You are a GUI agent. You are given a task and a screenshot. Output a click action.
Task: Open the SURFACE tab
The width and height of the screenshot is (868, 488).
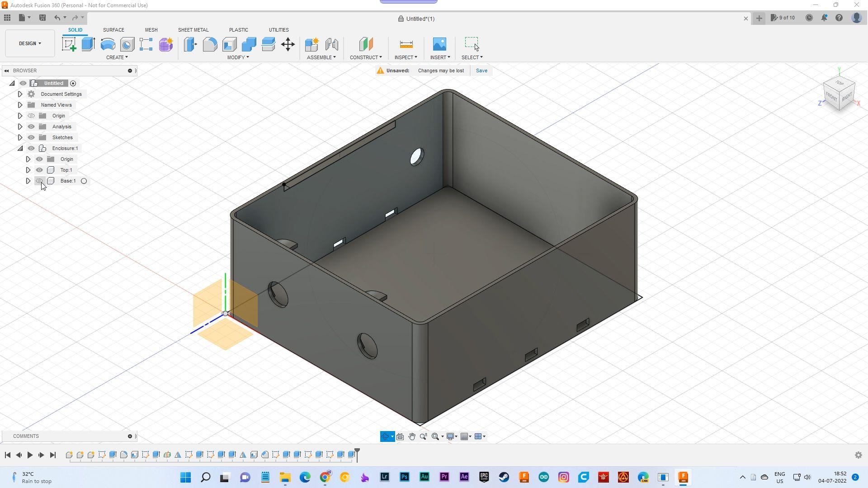point(113,30)
